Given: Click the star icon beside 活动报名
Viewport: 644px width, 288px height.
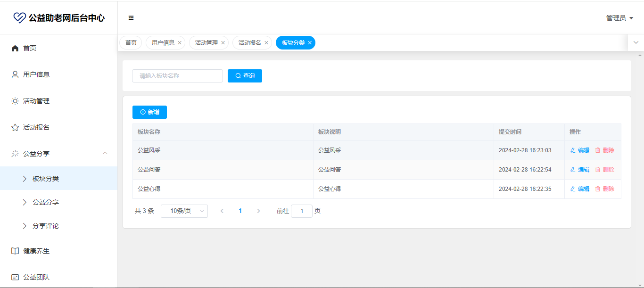Looking at the screenshot, I should click(x=15, y=127).
